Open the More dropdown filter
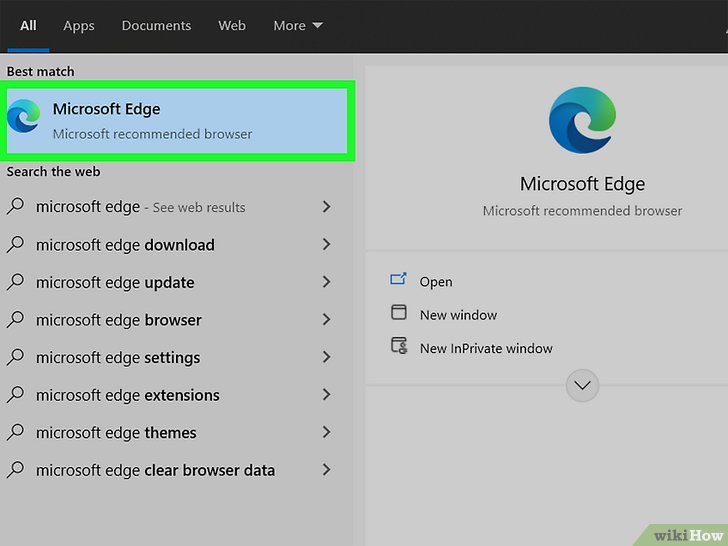728x546 pixels. pos(297,25)
